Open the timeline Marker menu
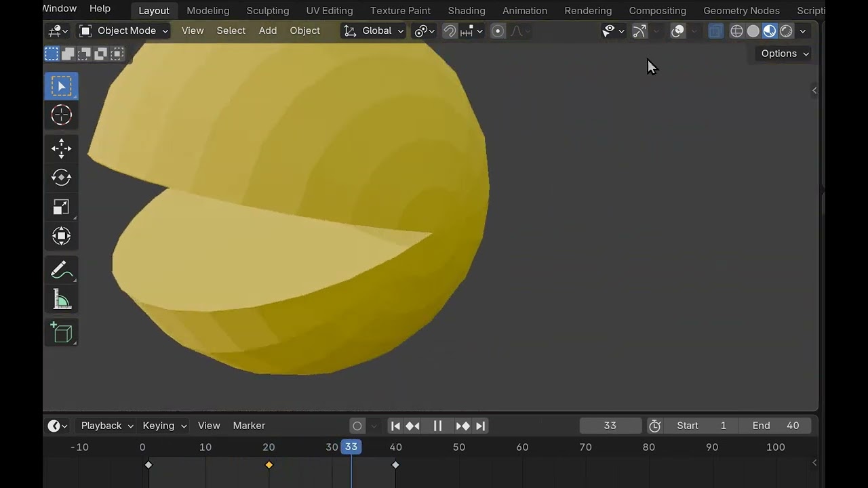This screenshot has width=868, height=488. pos(249,426)
